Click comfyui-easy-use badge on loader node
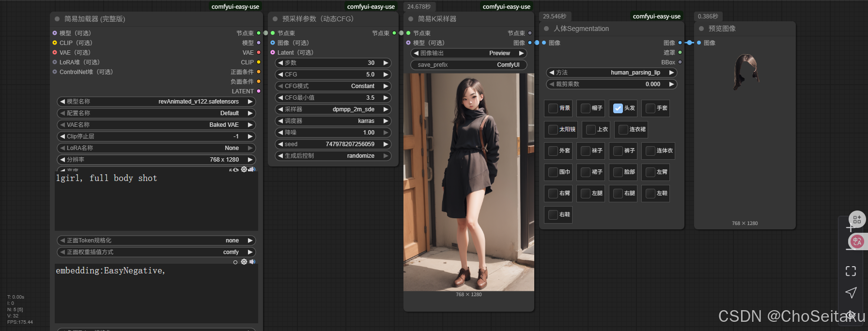The height and width of the screenshot is (331, 868). coord(235,7)
